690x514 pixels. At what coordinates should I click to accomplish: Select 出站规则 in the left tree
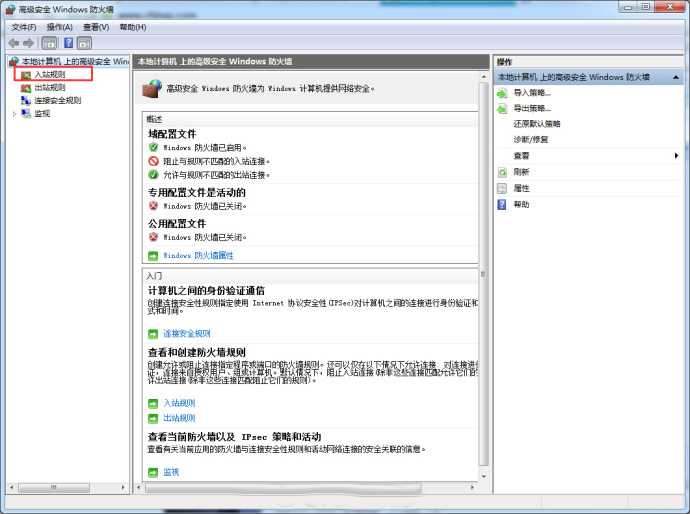(50, 88)
